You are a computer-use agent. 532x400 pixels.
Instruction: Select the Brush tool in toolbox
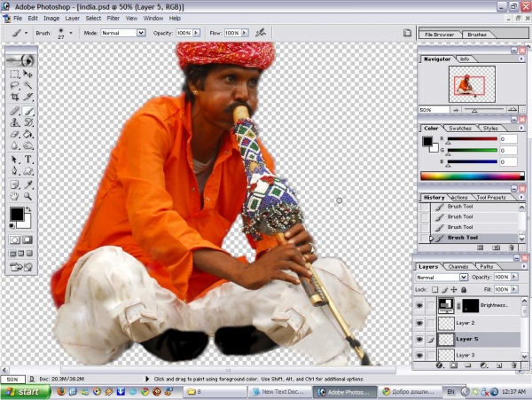click(28, 111)
